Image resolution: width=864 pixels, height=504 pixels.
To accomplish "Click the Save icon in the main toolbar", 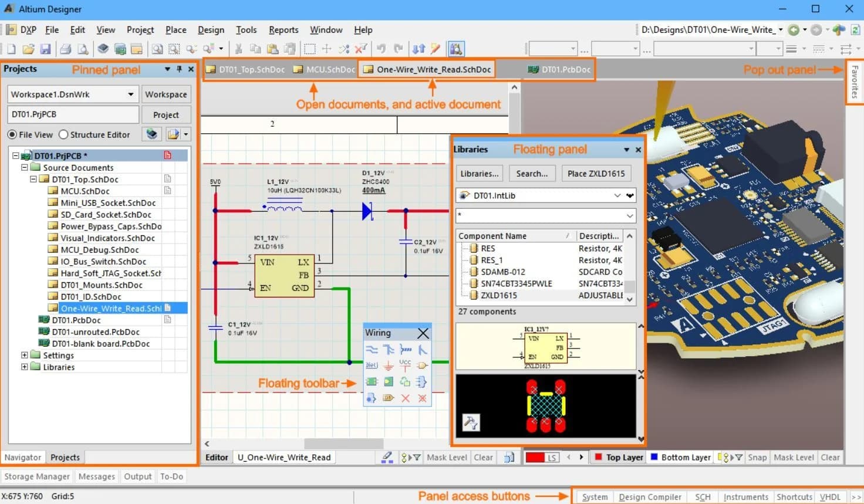I will pyautogui.click(x=46, y=49).
